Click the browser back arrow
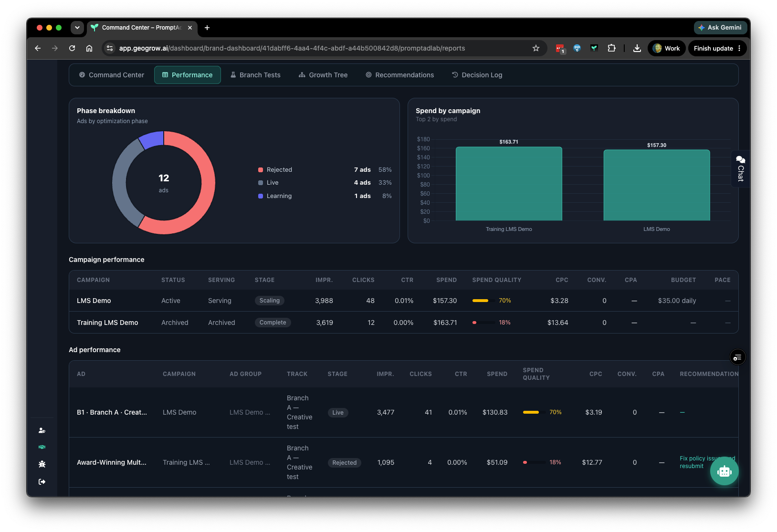777x532 pixels. coord(38,48)
